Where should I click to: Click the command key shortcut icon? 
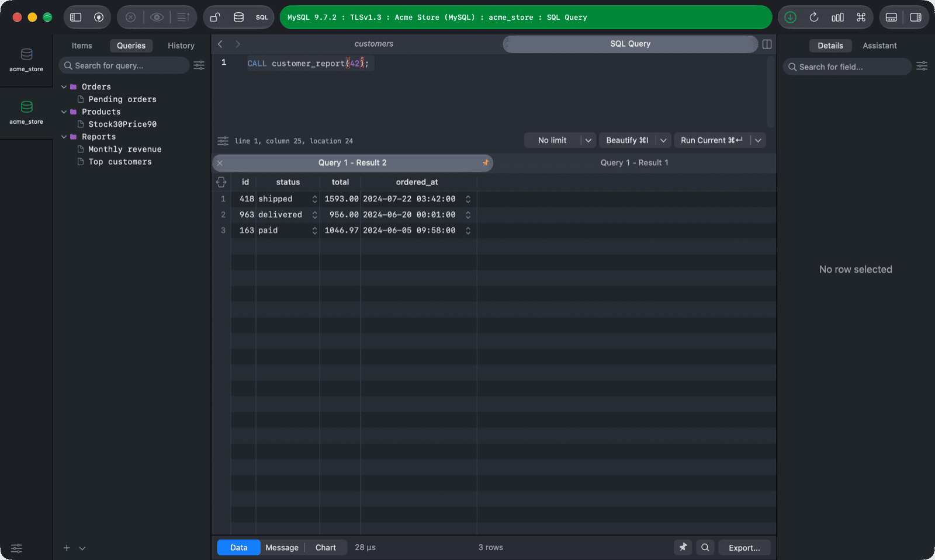861,18
